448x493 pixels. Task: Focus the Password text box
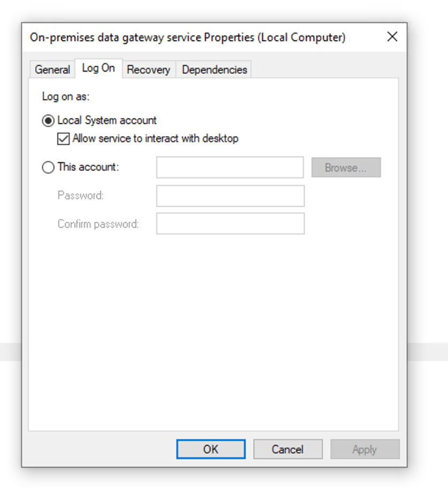pyautogui.click(x=230, y=196)
